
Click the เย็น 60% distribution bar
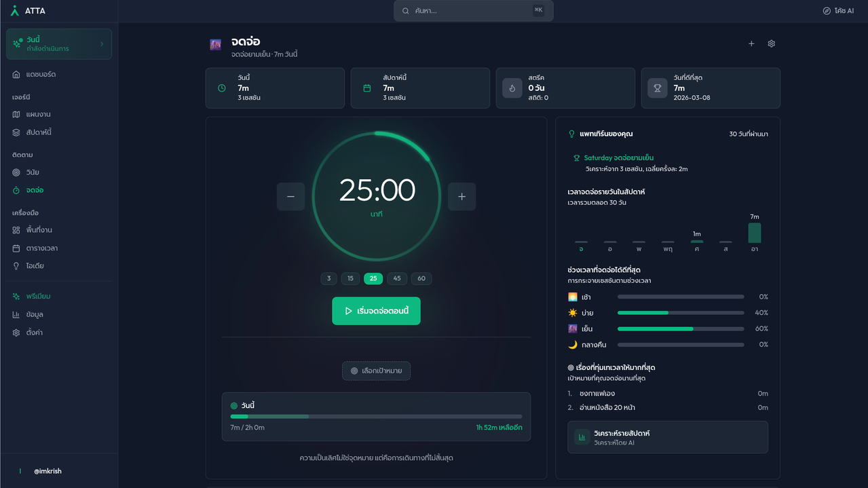point(681,329)
